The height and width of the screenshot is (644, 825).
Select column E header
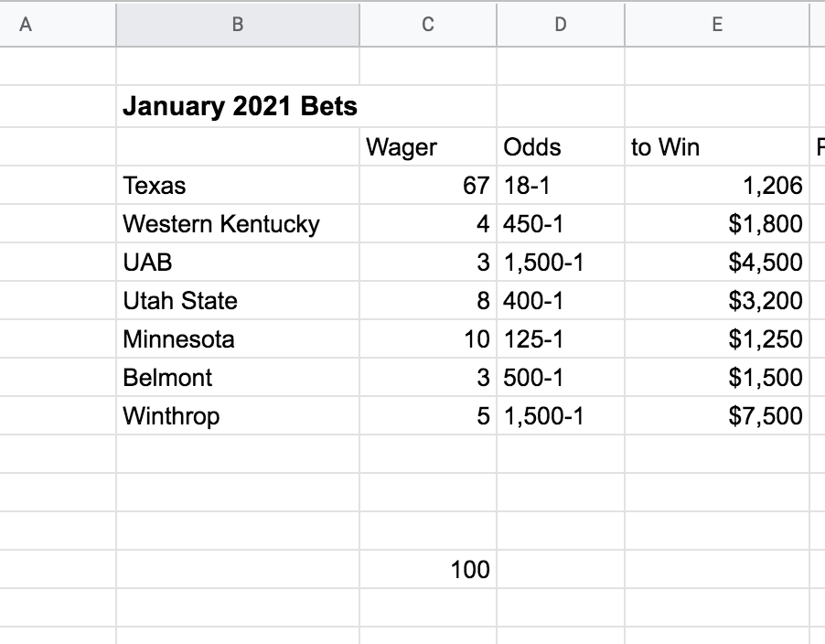717,26
